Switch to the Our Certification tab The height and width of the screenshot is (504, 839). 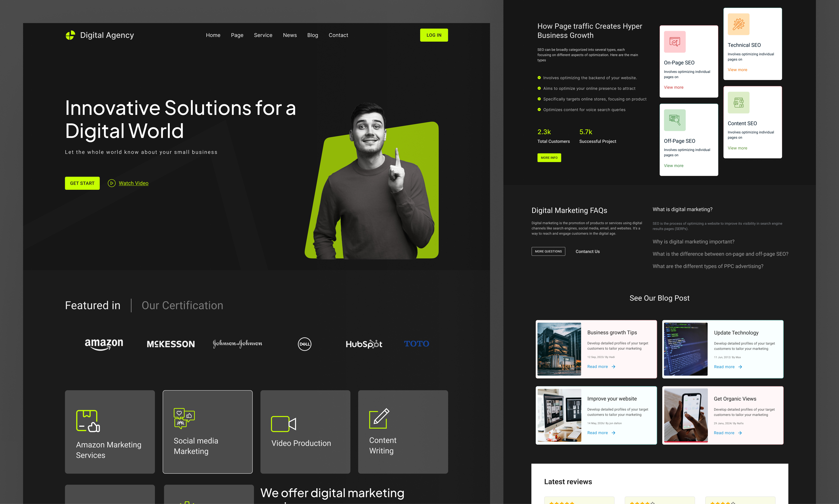point(182,305)
